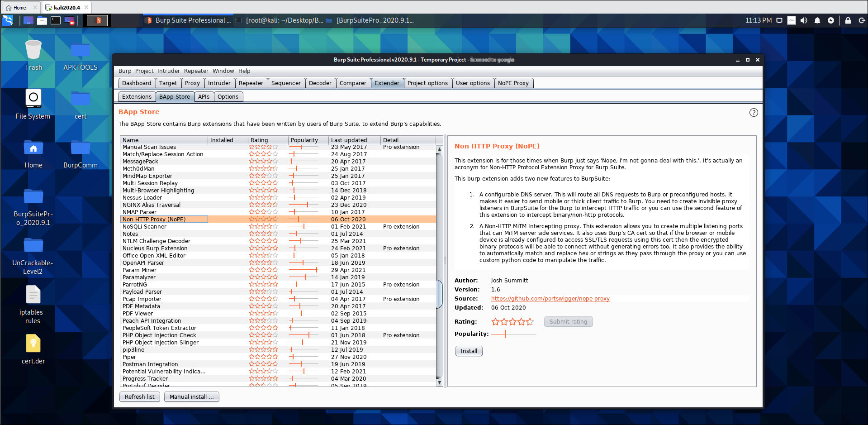The width and height of the screenshot is (868, 425).
Task: Sort the extension list by Rating column
Action: pyautogui.click(x=268, y=140)
